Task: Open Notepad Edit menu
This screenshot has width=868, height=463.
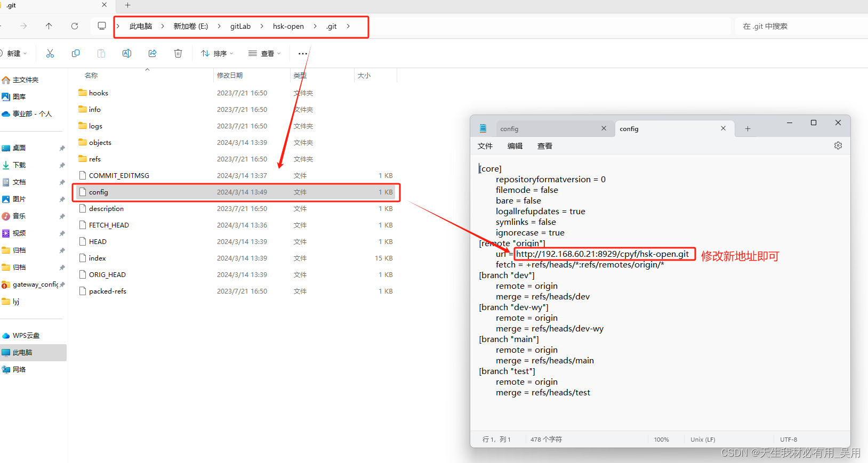Action: [x=515, y=146]
